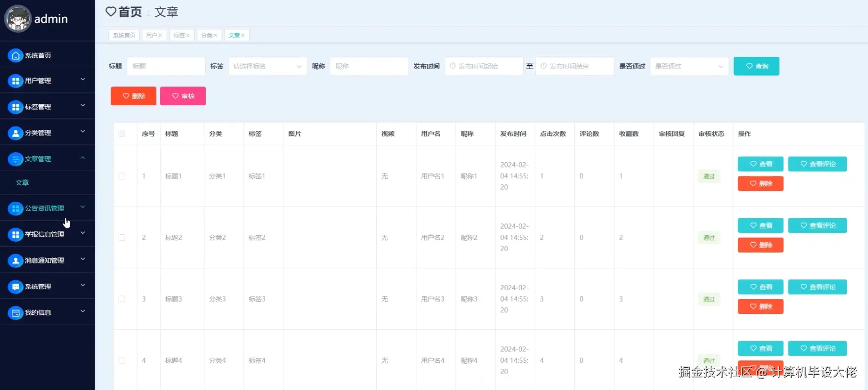Collapse the 文章管理 menu chevron
Viewport: 868px width, 390px height.
(x=83, y=158)
